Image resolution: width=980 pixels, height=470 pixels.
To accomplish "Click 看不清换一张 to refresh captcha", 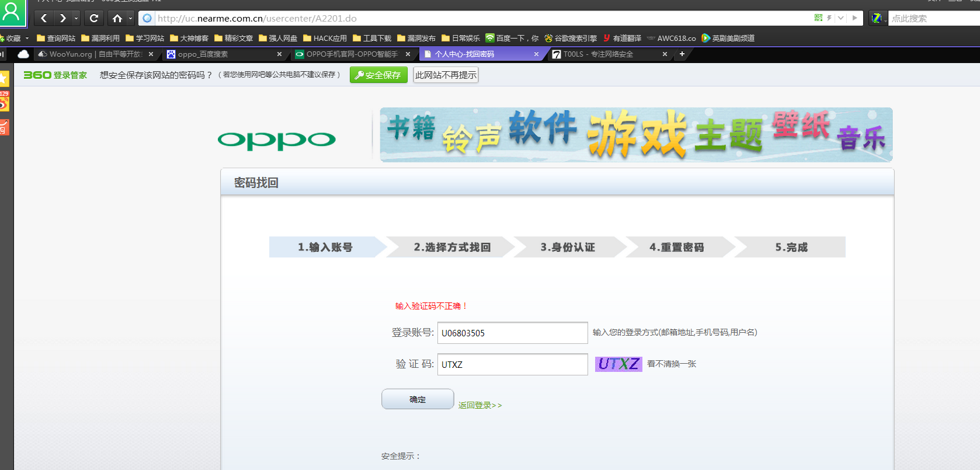I will pyautogui.click(x=672, y=364).
